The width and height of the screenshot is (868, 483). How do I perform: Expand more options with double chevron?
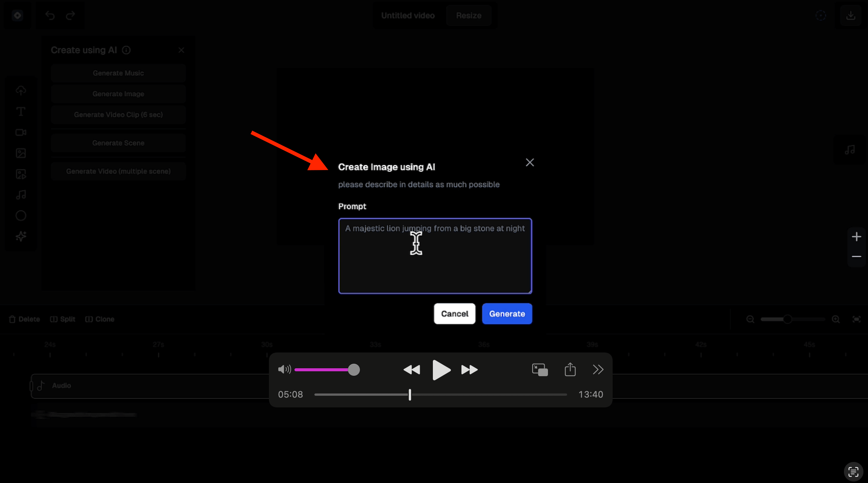click(598, 370)
